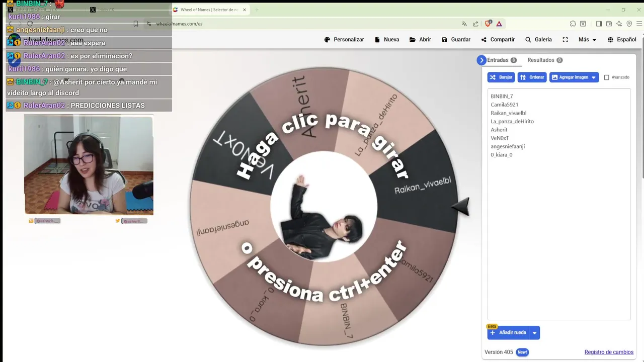The image size is (644, 362).
Task: Click the Agregar imagen button
Action: click(x=570, y=77)
